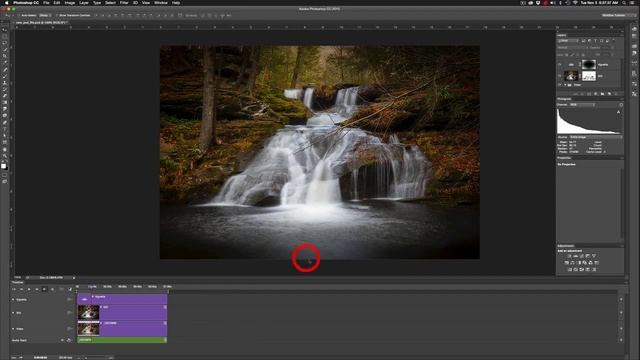Toggle Auto-Select checkbox in options bar
This screenshot has height=360, width=640.
tap(19, 16)
